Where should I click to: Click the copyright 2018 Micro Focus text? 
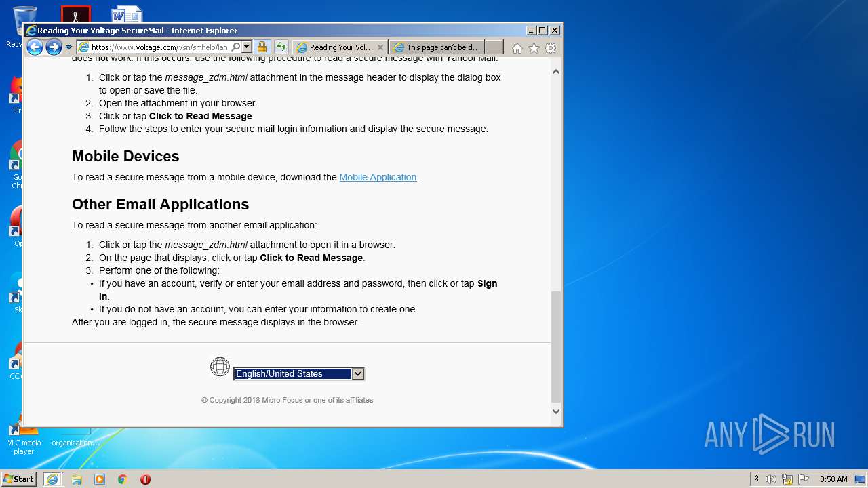[287, 400]
